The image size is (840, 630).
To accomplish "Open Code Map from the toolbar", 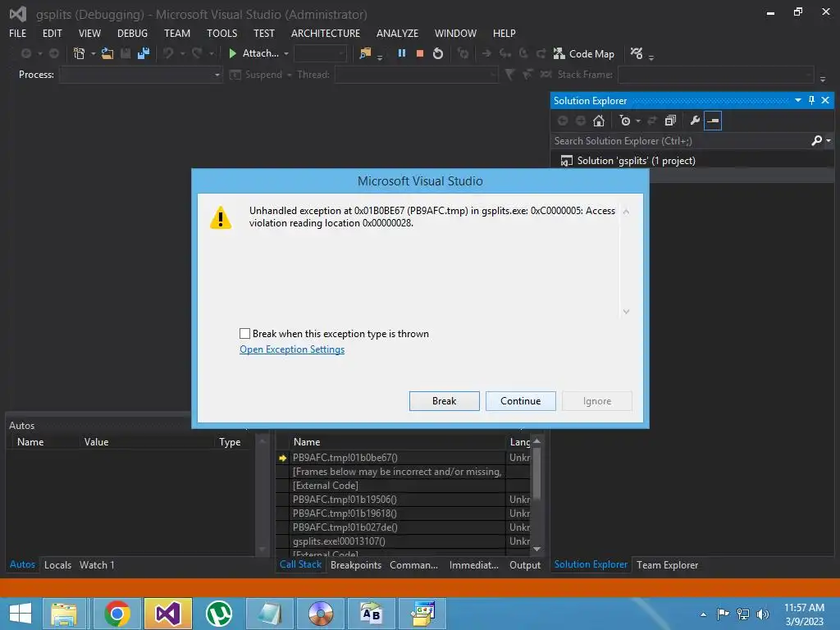I will [584, 53].
